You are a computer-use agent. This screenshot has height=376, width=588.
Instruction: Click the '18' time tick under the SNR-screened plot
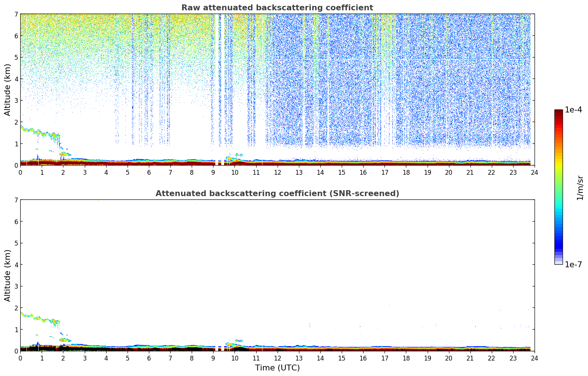(x=406, y=358)
